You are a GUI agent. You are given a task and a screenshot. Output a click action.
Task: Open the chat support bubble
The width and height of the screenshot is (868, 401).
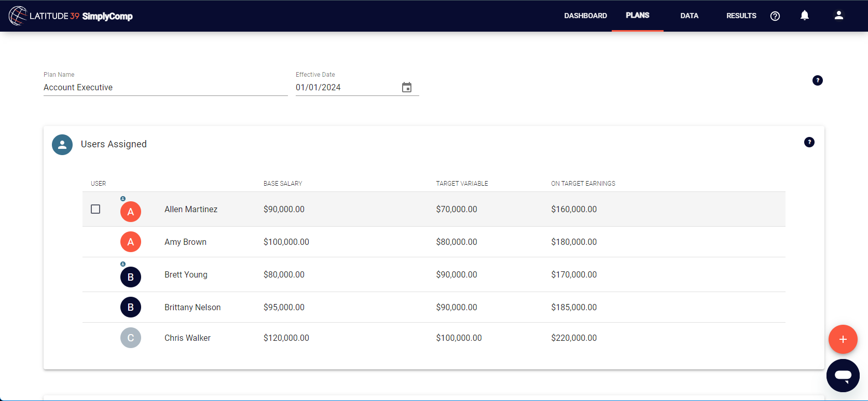(843, 375)
